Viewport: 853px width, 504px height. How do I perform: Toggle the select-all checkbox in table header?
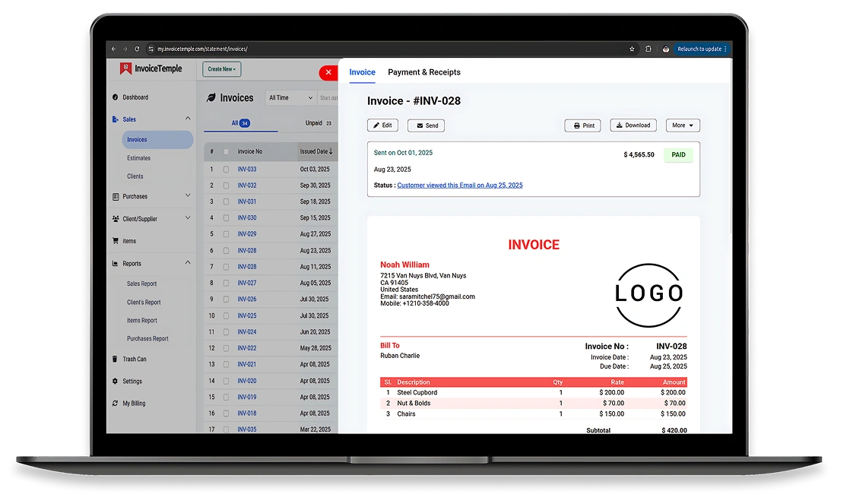click(226, 151)
